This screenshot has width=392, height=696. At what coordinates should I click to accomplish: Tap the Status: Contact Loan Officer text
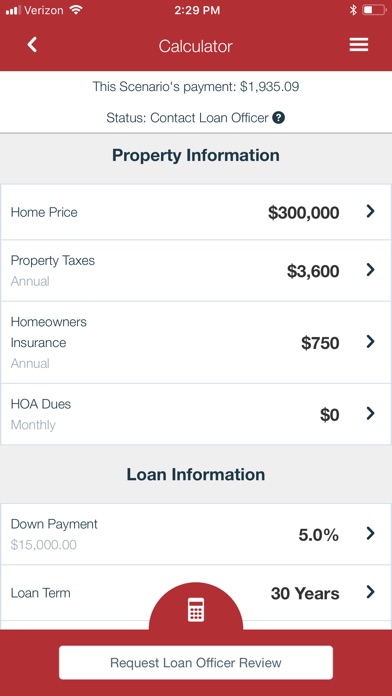187,118
